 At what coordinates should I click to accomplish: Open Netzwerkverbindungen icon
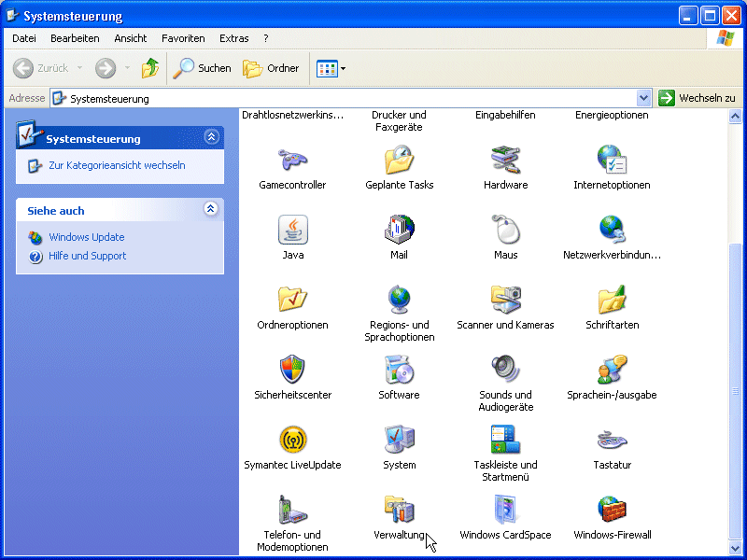[613, 230]
